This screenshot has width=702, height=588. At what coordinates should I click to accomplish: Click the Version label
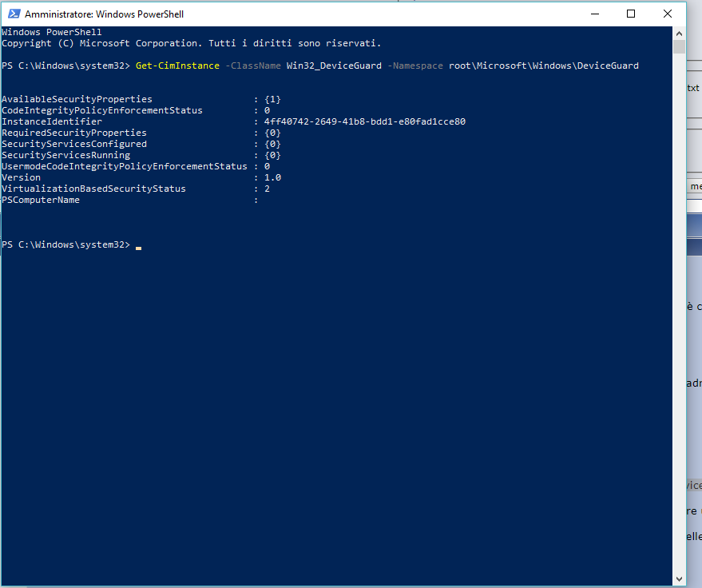(21, 178)
